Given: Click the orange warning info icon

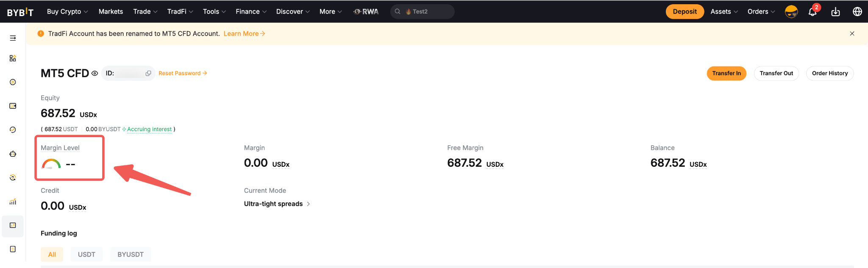Looking at the screenshot, I should [41, 33].
